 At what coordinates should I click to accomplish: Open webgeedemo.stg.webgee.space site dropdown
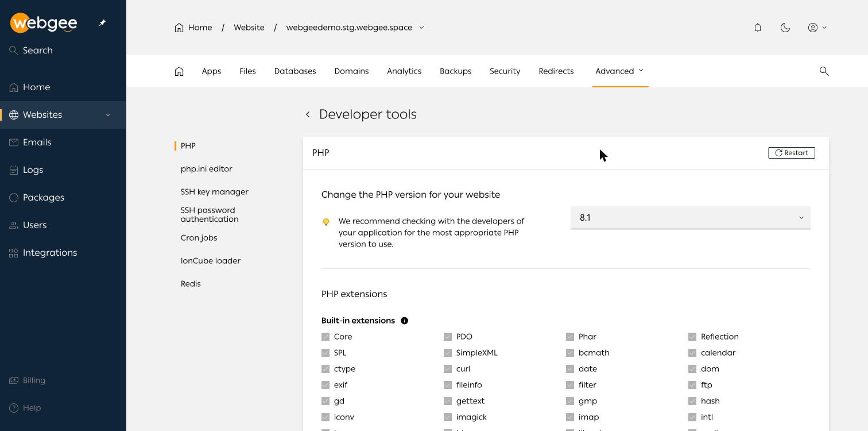pyautogui.click(x=355, y=28)
